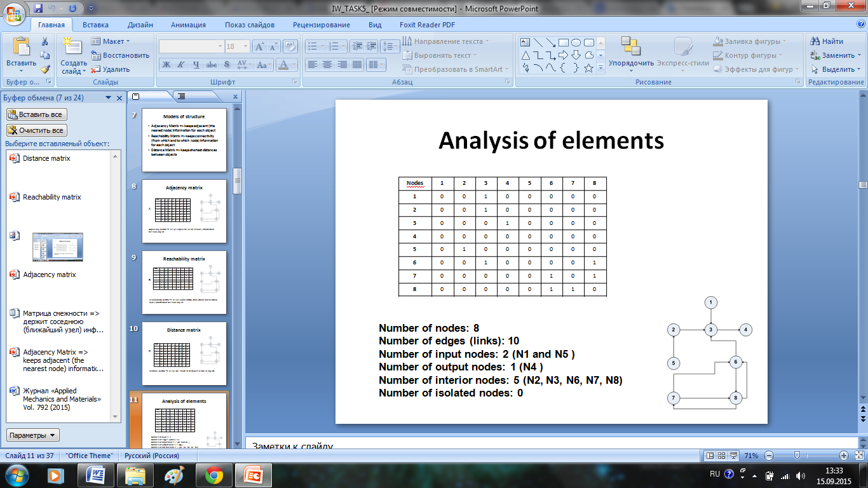Click the zoom slider handle

click(796, 456)
